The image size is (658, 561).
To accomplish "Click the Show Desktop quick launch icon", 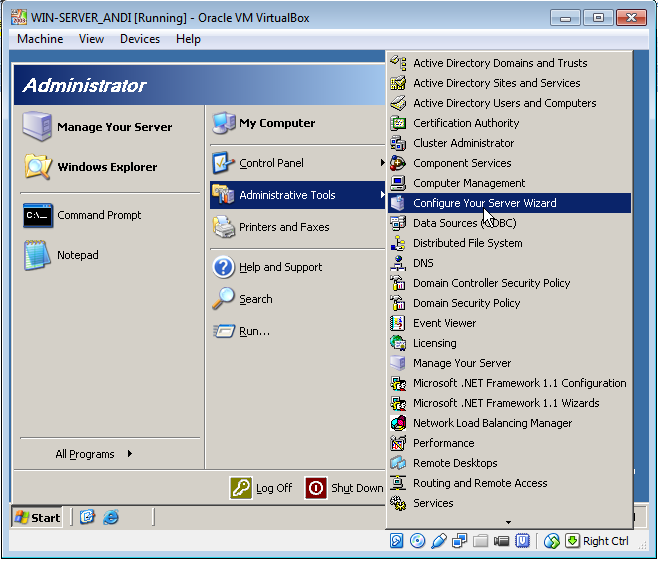I will tap(87, 517).
